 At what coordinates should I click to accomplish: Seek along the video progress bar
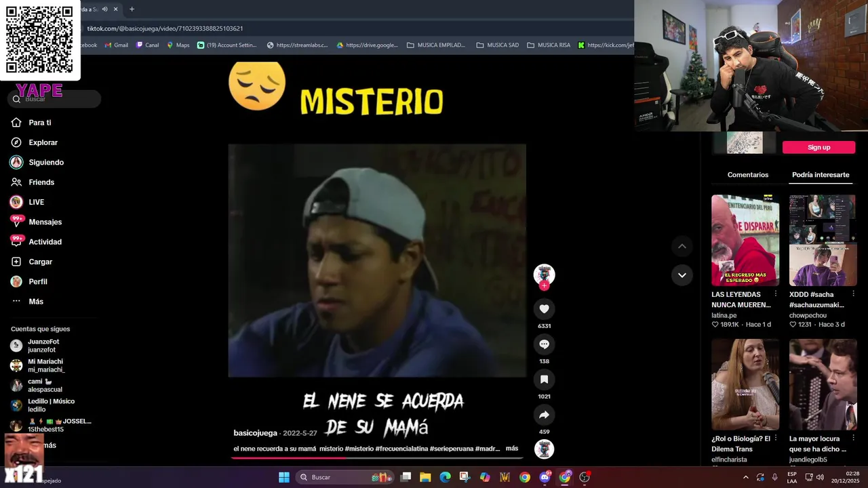pos(377,457)
